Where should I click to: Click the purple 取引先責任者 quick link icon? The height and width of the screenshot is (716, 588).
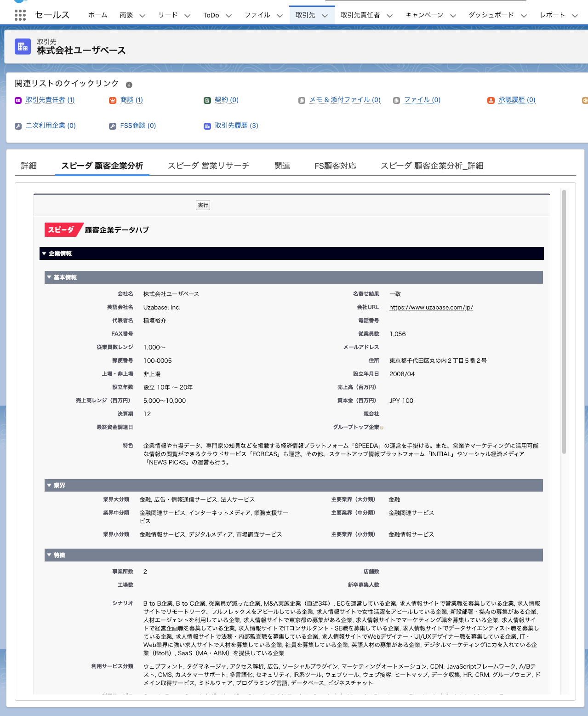pyautogui.click(x=18, y=100)
